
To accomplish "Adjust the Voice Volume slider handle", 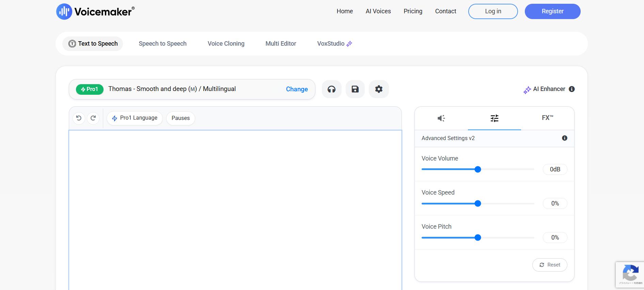I will pos(477,169).
